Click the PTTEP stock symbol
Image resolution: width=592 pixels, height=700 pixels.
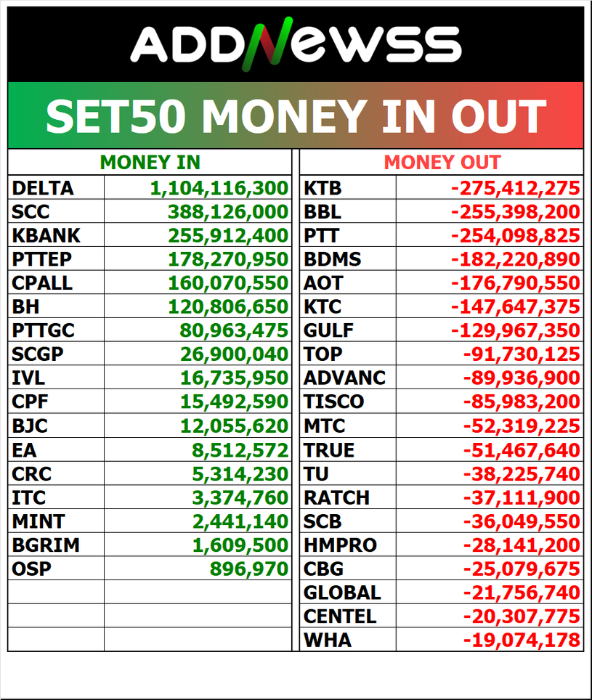(x=41, y=259)
